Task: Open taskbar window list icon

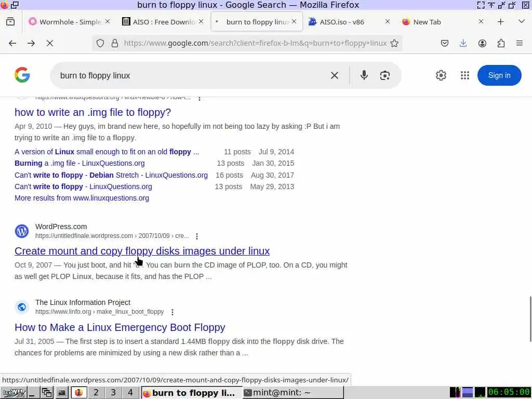Action: click(47, 393)
